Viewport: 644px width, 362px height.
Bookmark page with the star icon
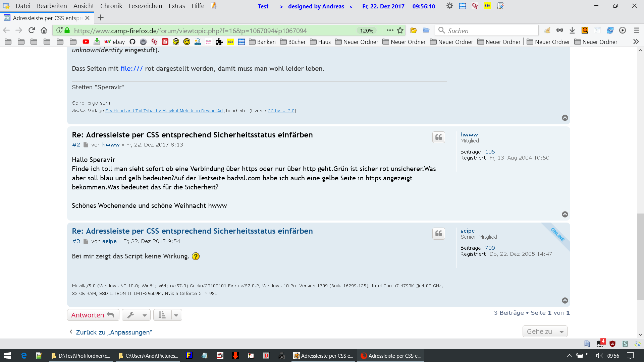pos(400,31)
